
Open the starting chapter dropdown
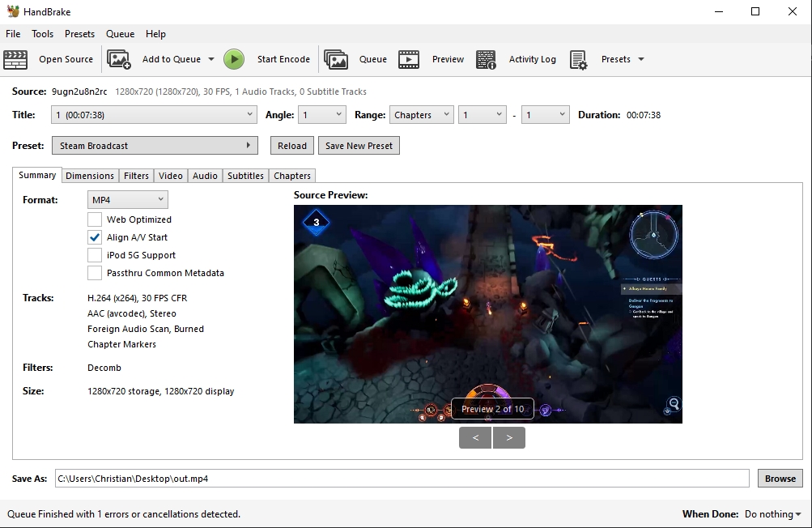pyautogui.click(x=483, y=114)
